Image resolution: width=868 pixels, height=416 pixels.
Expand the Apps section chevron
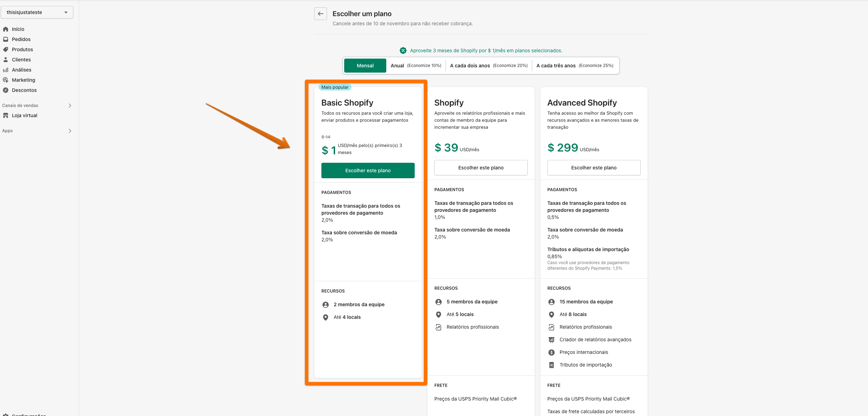pyautogui.click(x=70, y=131)
